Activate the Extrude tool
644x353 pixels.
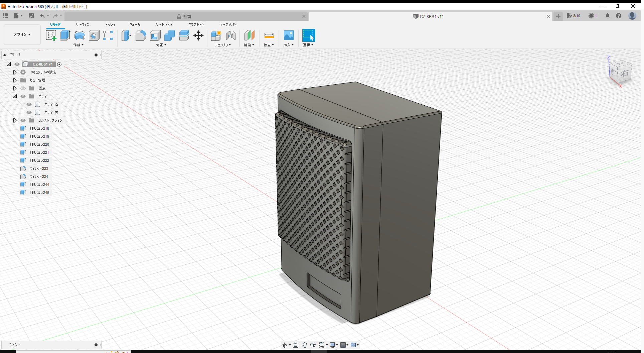click(x=65, y=35)
